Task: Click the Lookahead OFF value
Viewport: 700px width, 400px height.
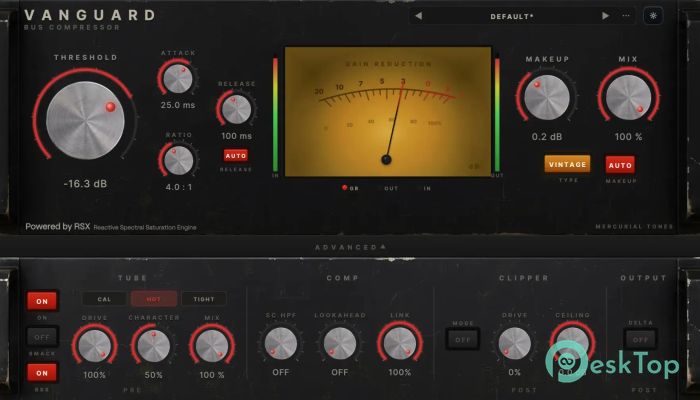Action: click(340, 372)
